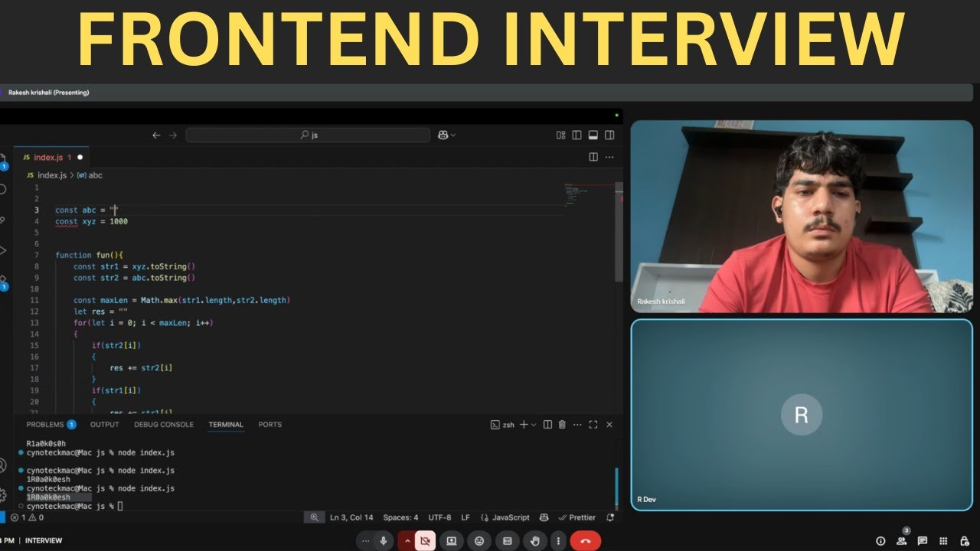The image size is (980, 551).
Task: Open the Explorer activity bar icon
Action: click(3, 159)
